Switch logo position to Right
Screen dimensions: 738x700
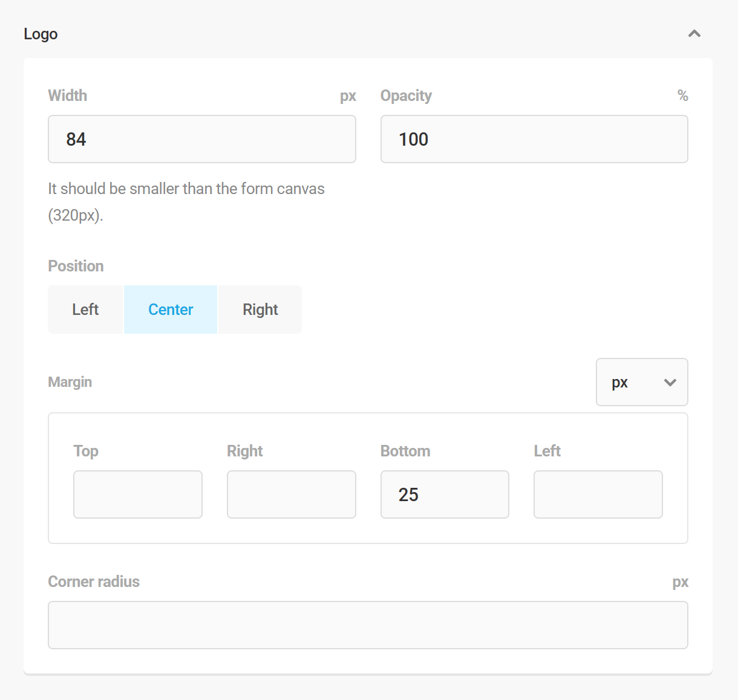(x=260, y=309)
